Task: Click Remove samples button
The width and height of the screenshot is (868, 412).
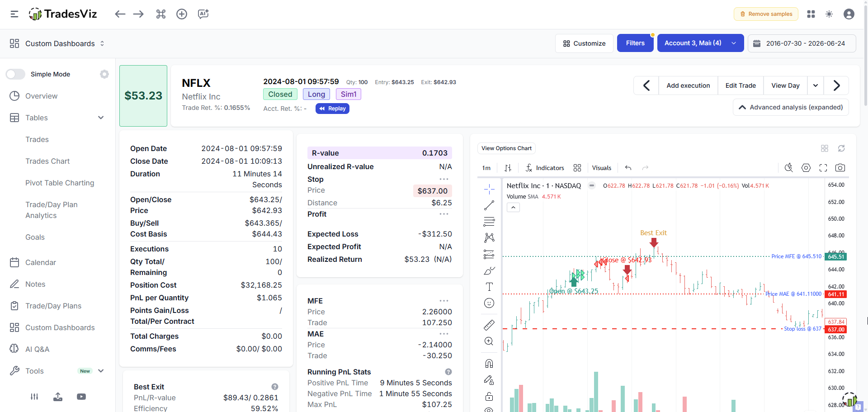Action: click(x=766, y=14)
